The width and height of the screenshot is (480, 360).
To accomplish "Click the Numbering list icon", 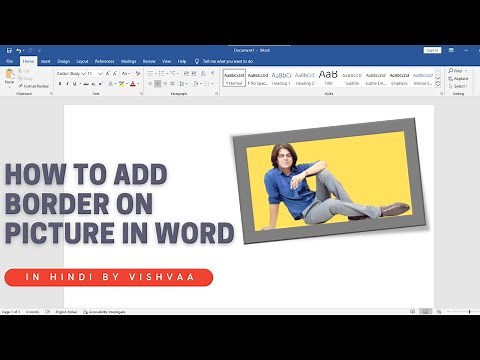I will tap(161, 73).
